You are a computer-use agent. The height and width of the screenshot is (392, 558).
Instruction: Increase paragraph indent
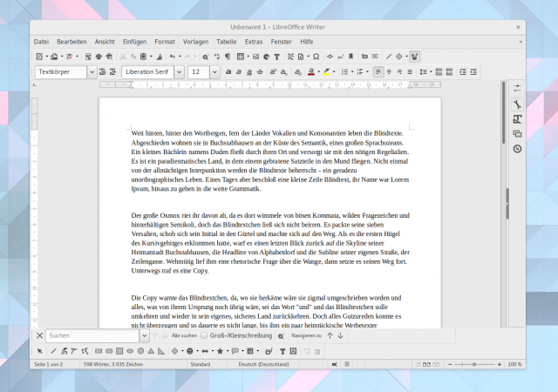pyautogui.click(x=463, y=71)
